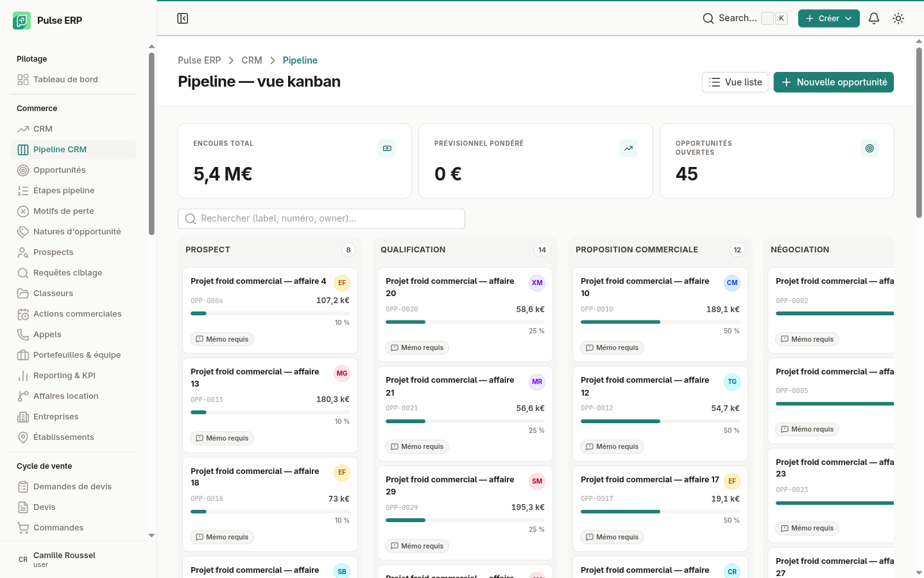The height and width of the screenshot is (578, 924).
Task: Go to Étapes pipeline
Action: (x=73, y=191)
